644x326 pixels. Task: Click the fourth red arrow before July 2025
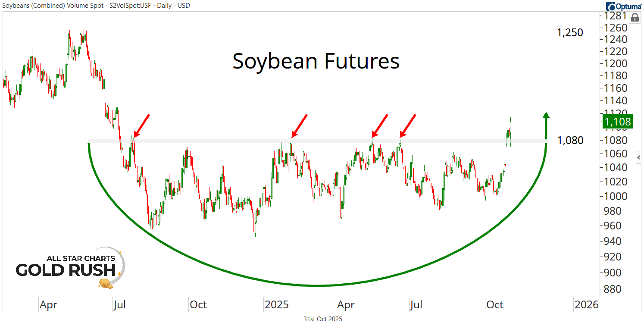click(407, 125)
